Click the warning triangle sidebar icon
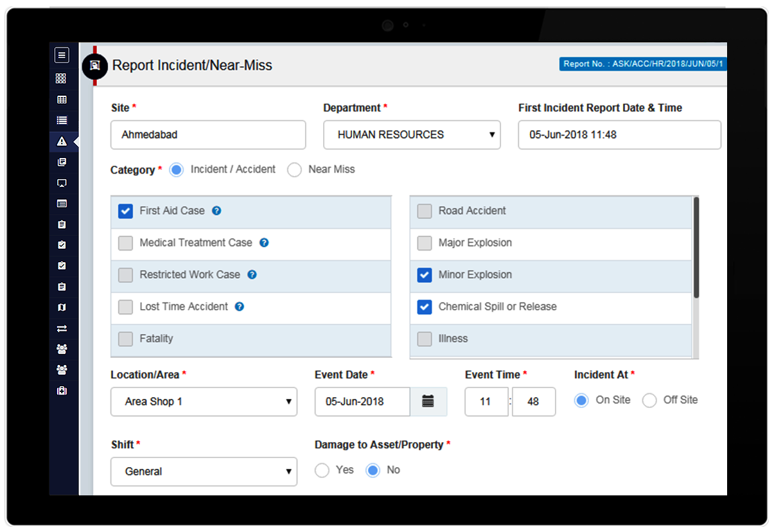 click(x=62, y=141)
